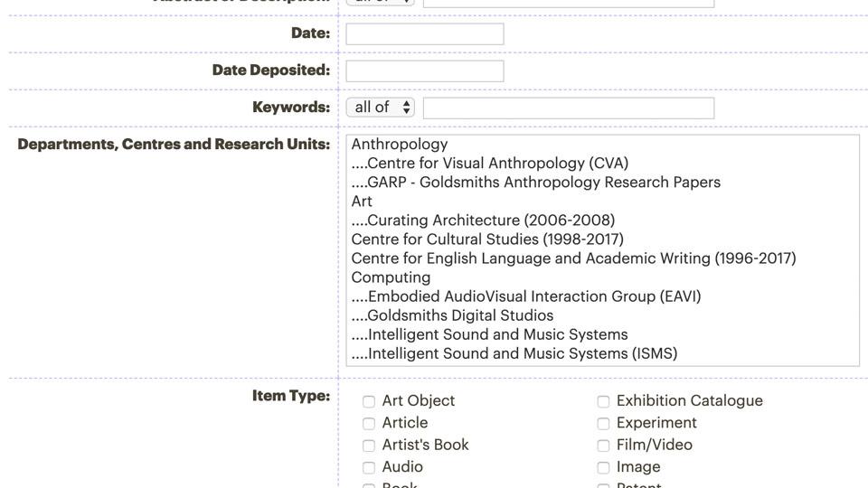The image size is (868, 488).
Task: Choose Computing in the departments list
Action: pyautogui.click(x=391, y=277)
